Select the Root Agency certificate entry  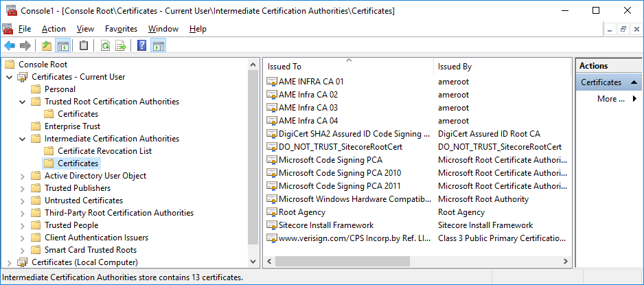coord(302,212)
